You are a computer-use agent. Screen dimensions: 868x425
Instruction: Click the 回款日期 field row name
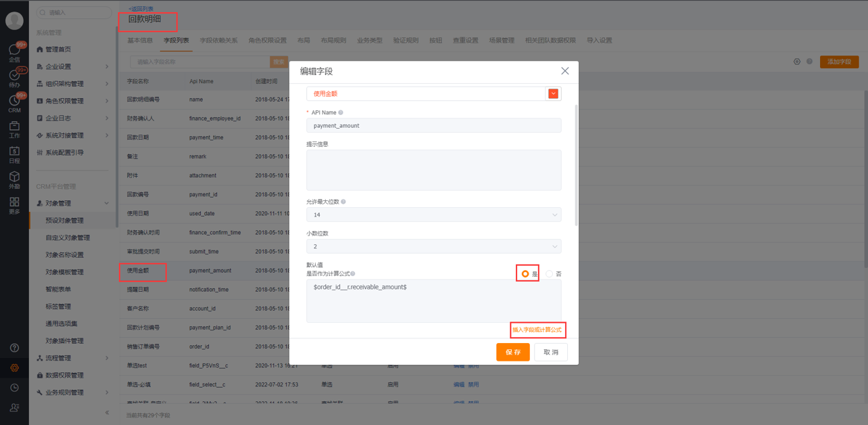point(138,137)
